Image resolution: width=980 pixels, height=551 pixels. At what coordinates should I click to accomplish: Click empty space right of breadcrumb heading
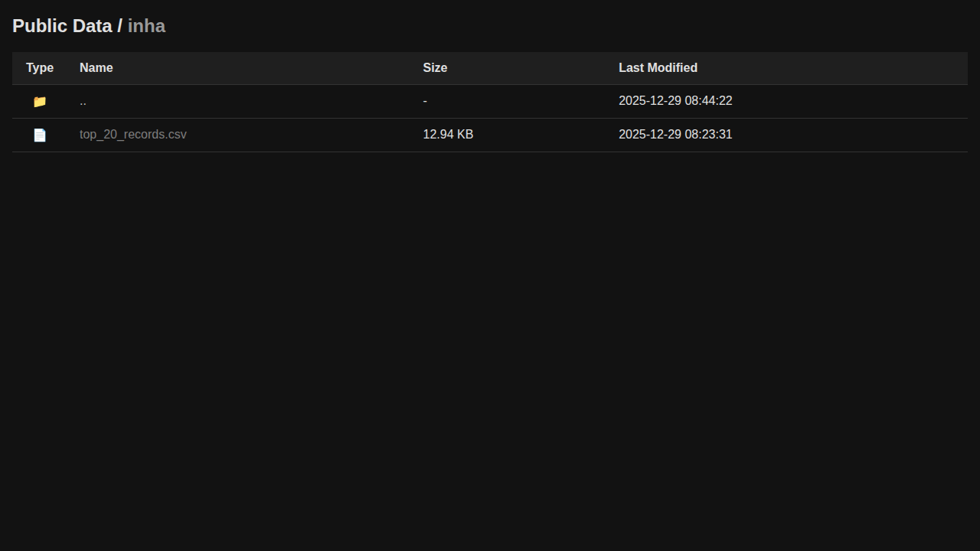[536, 26]
